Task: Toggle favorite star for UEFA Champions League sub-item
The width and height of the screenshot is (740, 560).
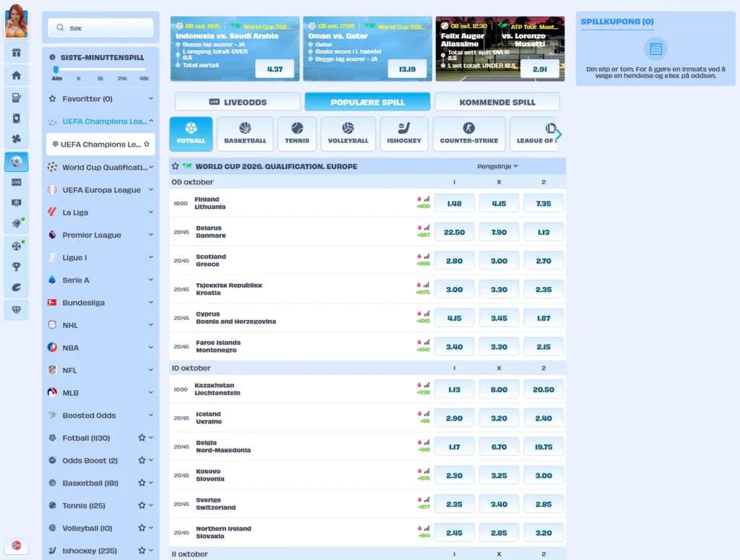Action: coord(147,144)
